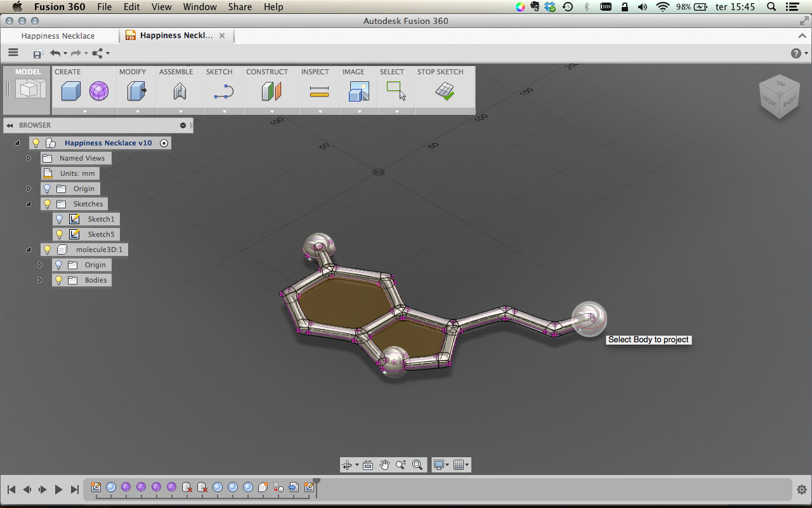The image size is (812, 508).
Task: Click the Stop Sketch checkmark icon
Action: [445, 91]
